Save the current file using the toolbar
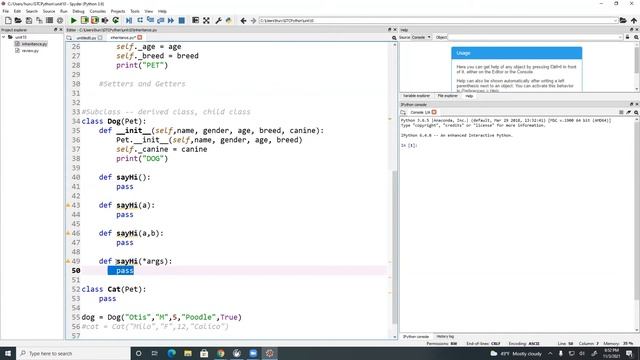 click(29, 20)
